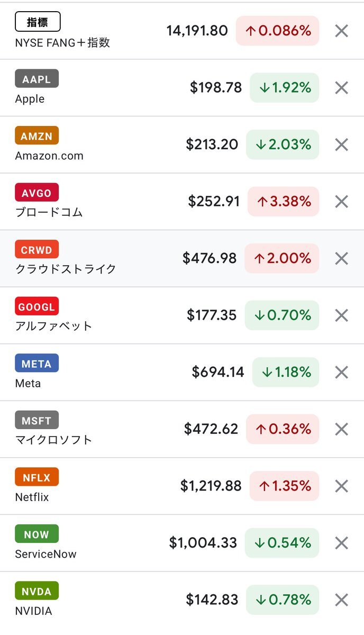Open the CRWD ticker label
Image resolution: width=364 pixels, height=635 pixels.
point(37,250)
